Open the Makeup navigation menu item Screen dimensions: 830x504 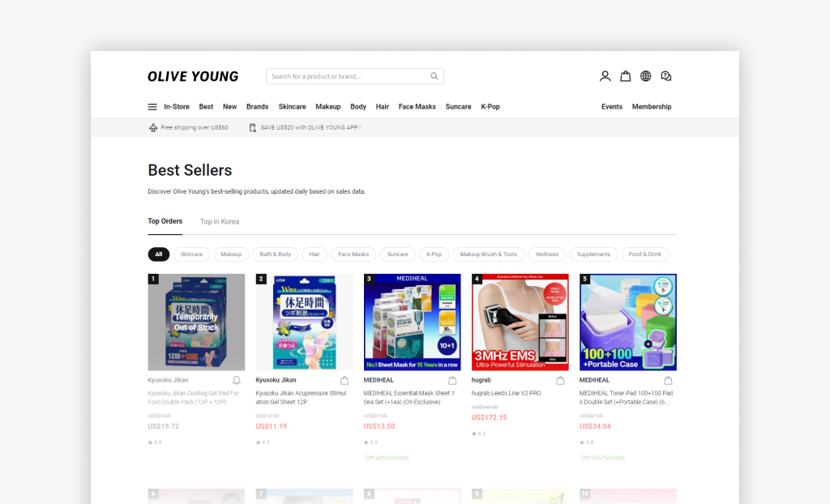(x=328, y=106)
